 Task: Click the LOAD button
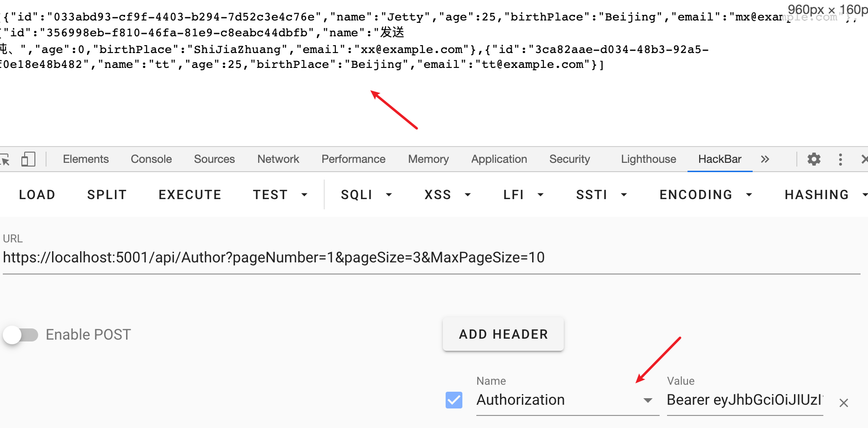37,195
